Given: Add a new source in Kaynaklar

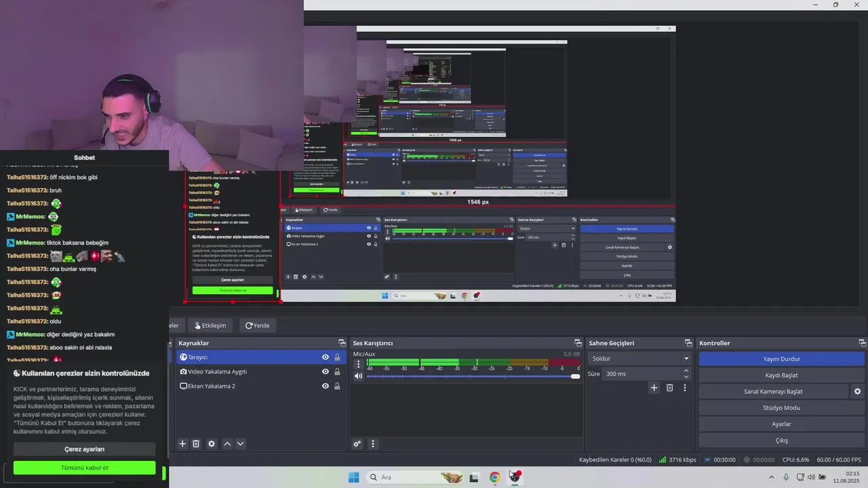Looking at the screenshot, I should coord(182,444).
